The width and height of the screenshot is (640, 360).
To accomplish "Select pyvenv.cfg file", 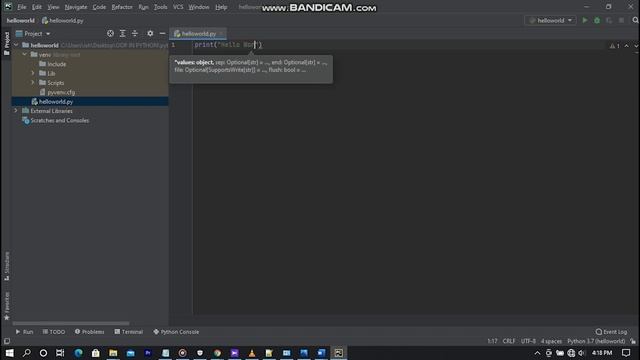I will click(x=57, y=92).
